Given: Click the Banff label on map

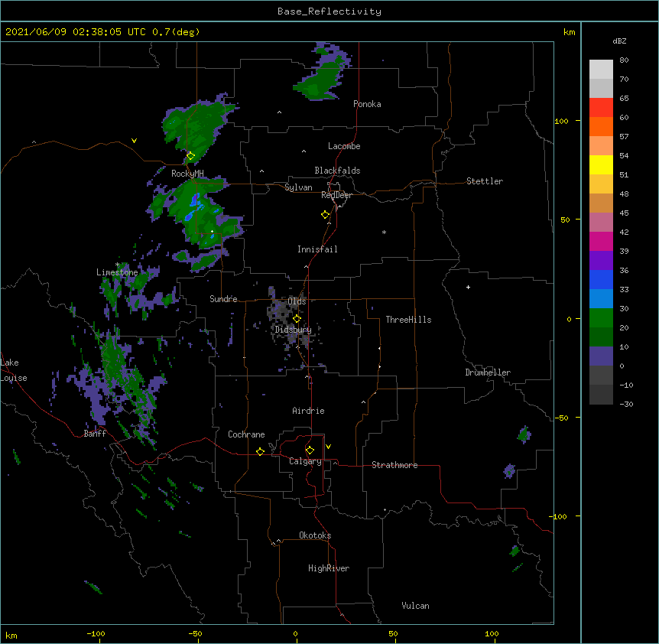Looking at the screenshot, I should [95, 434].
